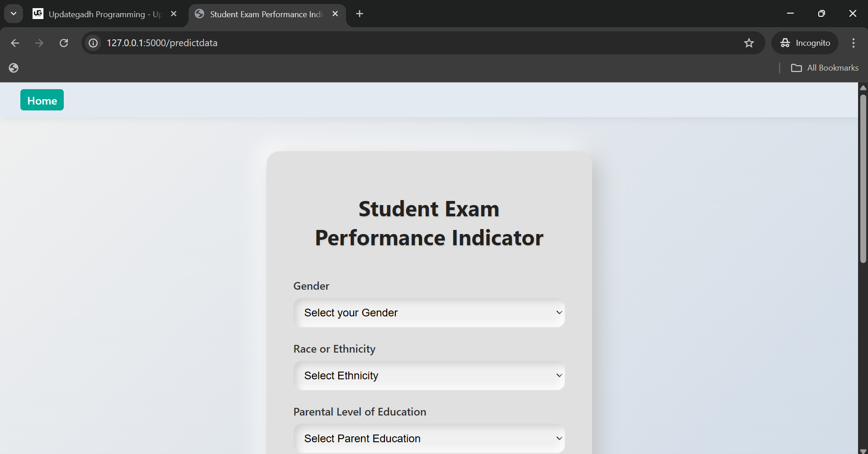The height and width of the screenshot is (454, 868).
Task: Click the page vertical scrollbar thumb
Action: point(863,178)
